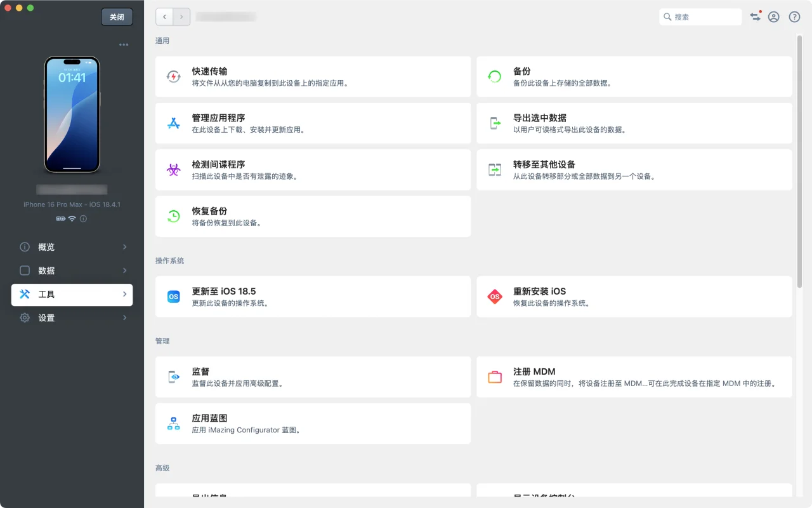Click the 重新安装 iOS title

[539, 291]
